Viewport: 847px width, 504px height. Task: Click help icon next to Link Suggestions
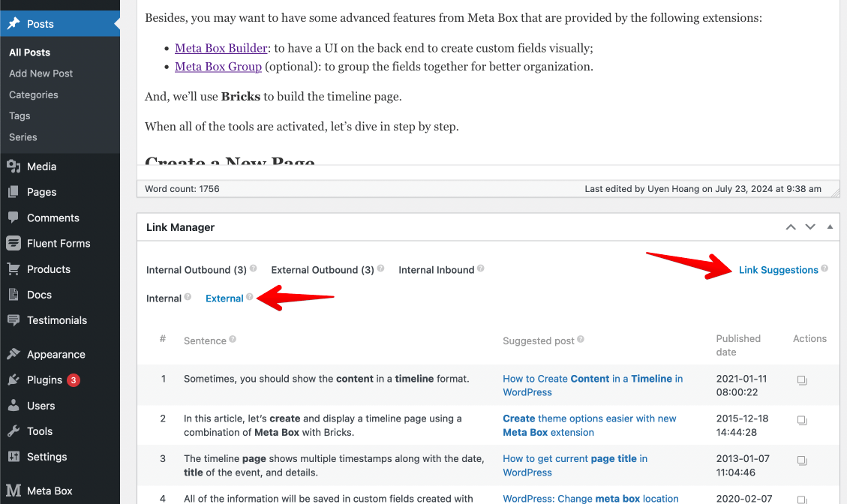824,268
